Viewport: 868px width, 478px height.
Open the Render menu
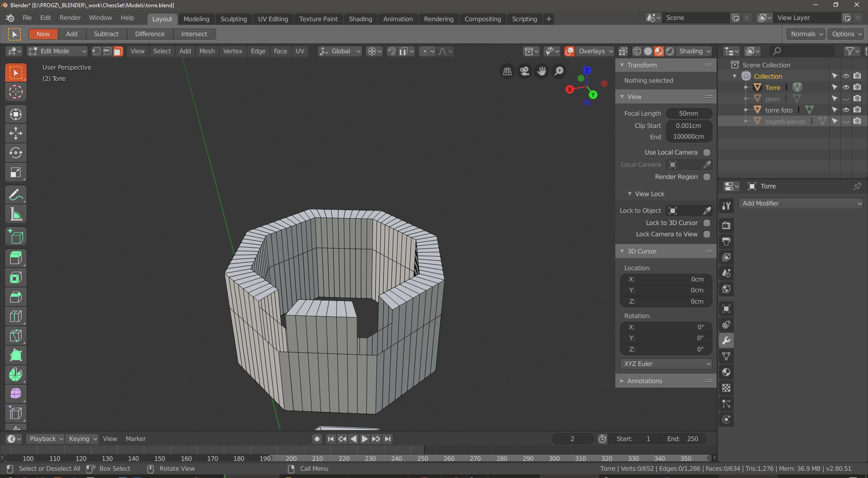tap(70, 18)
